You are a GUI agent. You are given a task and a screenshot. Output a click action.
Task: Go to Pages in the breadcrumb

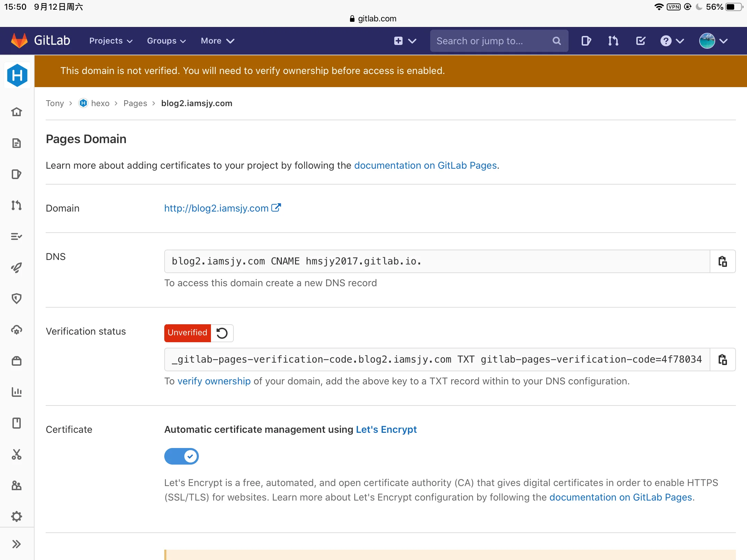tap(135, 103)
